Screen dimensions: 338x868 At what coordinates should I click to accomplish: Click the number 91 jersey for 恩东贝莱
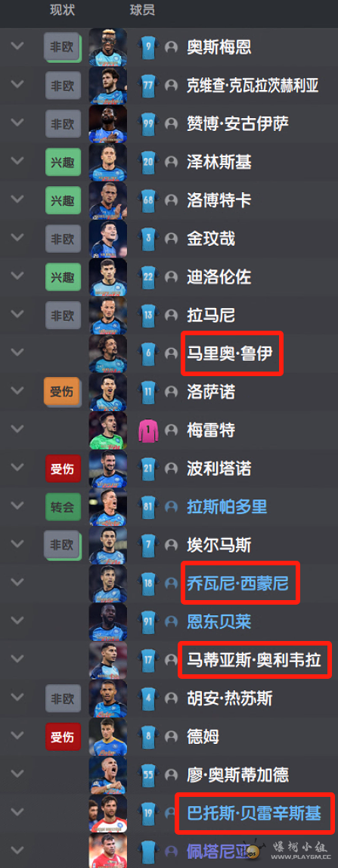148,621
